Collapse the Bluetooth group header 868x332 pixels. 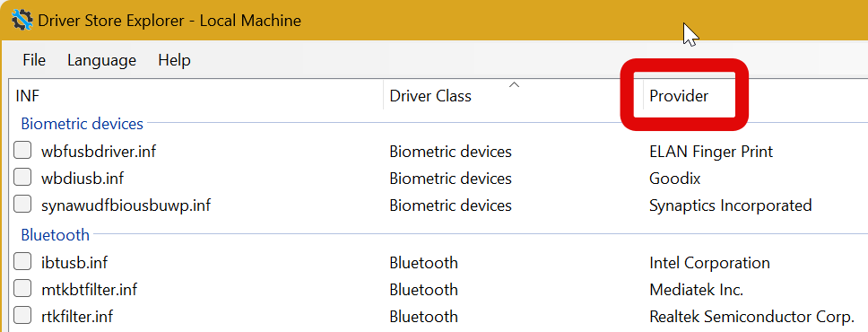(x=55, y=234)
